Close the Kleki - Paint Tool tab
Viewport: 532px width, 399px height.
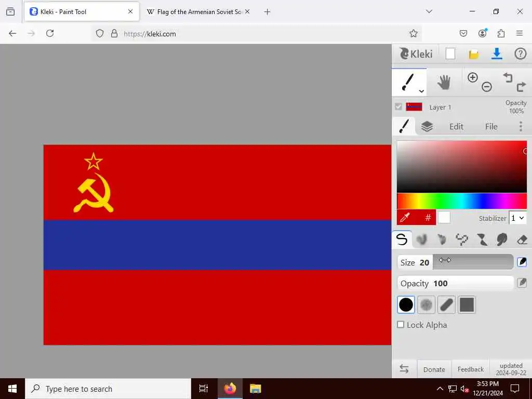130,11
